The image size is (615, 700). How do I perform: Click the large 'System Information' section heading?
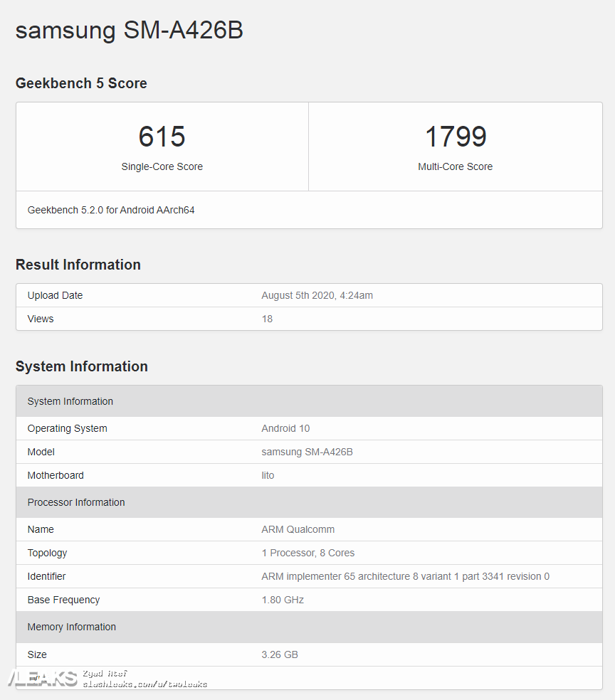(x=82, y=366)
